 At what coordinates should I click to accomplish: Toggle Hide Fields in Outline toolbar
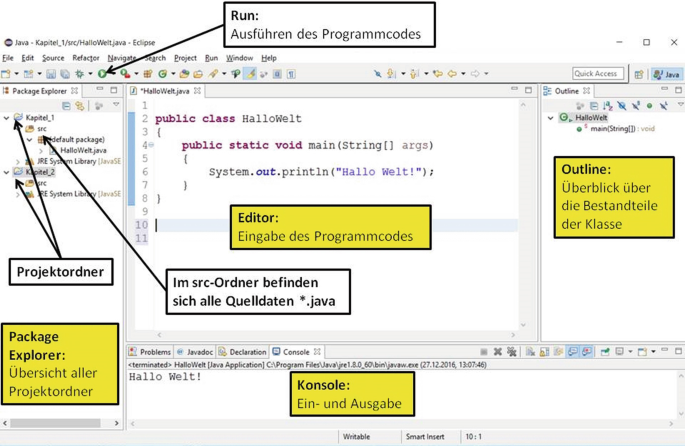[x=621, y=105]
